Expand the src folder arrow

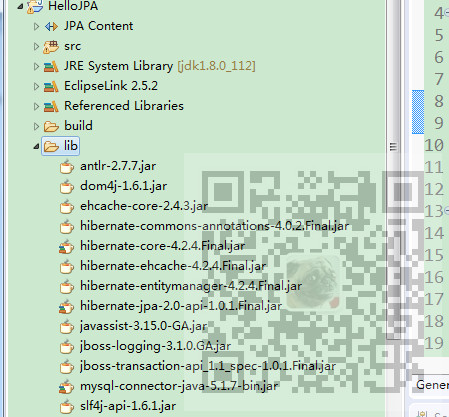pyautogui.click(x=36, y=46)
